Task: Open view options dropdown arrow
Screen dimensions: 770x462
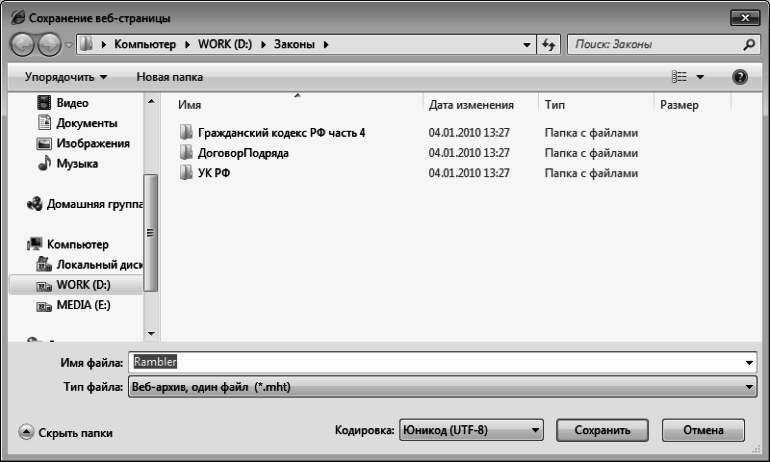Action: point(700,77)
